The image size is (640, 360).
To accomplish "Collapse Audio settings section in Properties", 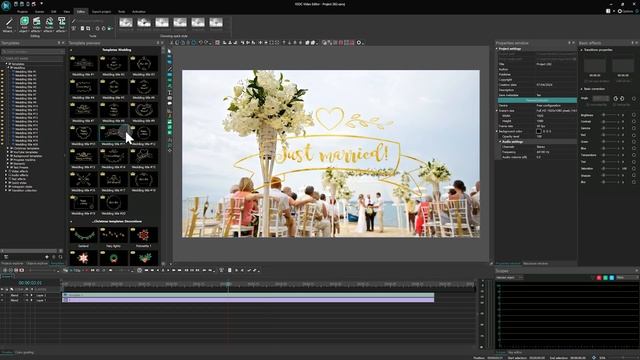I will click(500, 142).
